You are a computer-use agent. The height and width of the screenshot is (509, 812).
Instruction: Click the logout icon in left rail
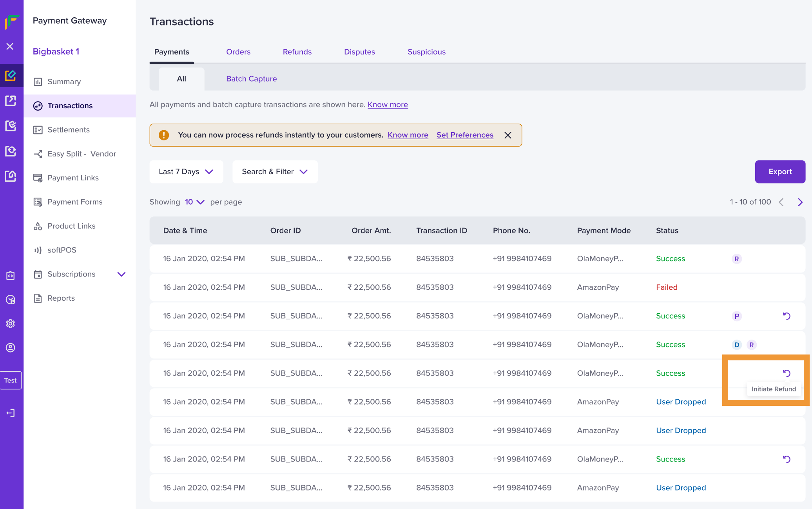(x=11, y=413)
